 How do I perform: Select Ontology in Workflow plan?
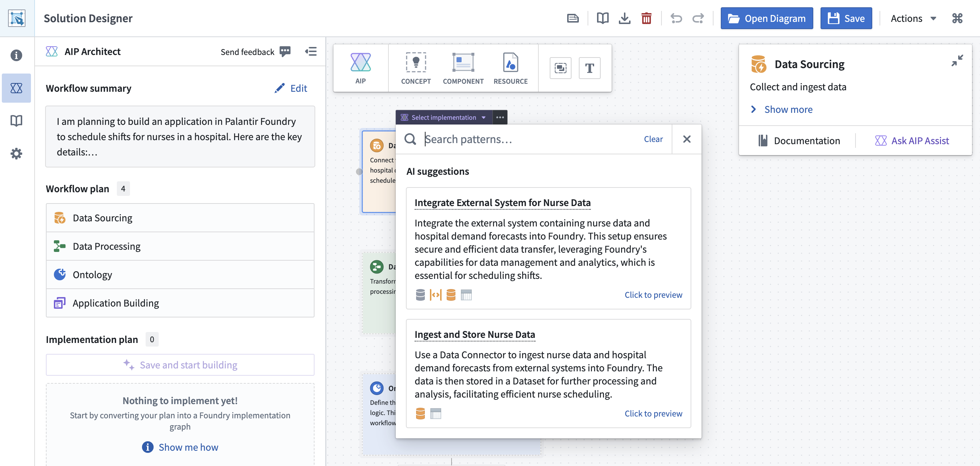180,275
